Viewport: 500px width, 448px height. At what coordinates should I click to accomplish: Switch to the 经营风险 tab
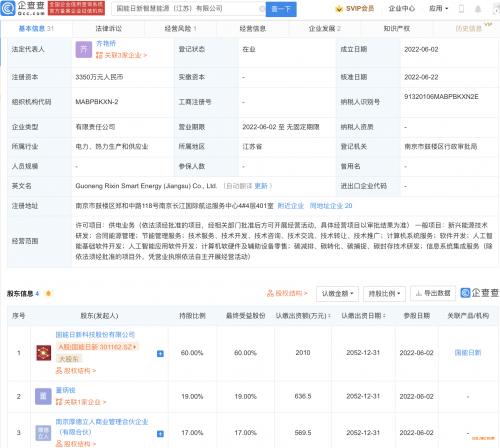click(x=180, y=29)
